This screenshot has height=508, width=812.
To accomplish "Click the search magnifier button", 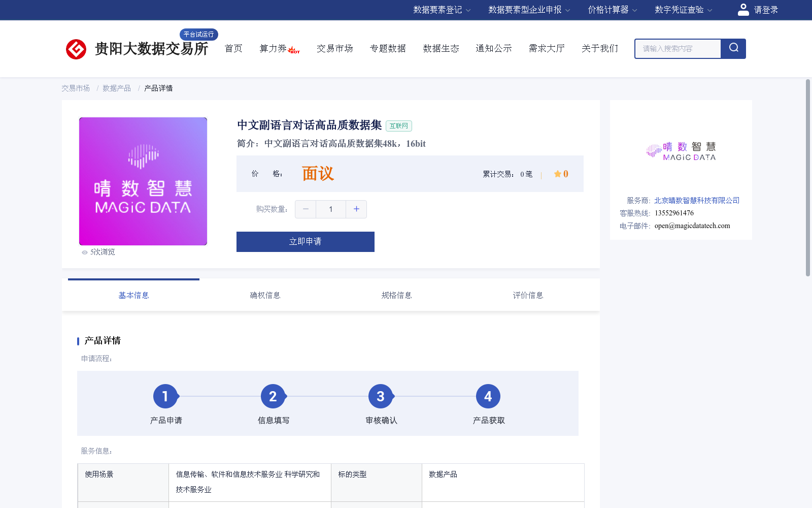I will pyautogui.click(x=733, y=49).
